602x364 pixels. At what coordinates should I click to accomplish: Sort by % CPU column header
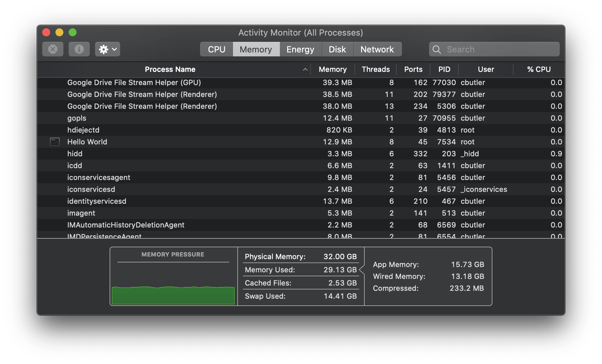pyautogui.click(x=539, y=69)
